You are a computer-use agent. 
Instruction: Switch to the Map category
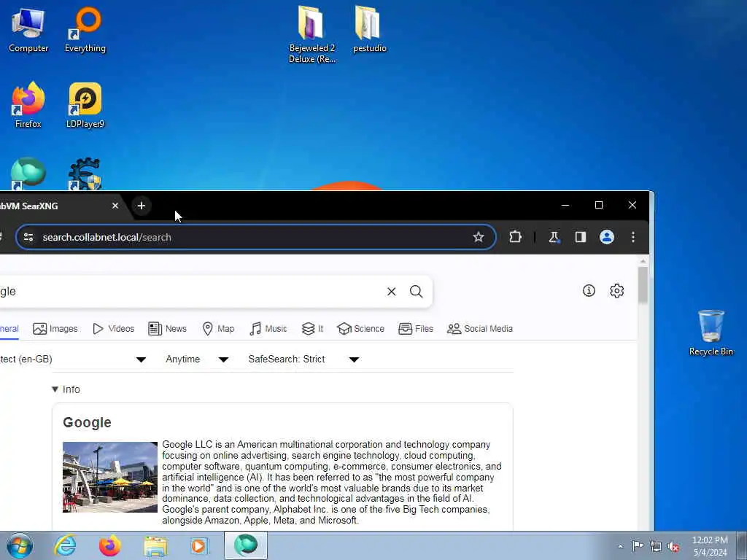[218, 329]
